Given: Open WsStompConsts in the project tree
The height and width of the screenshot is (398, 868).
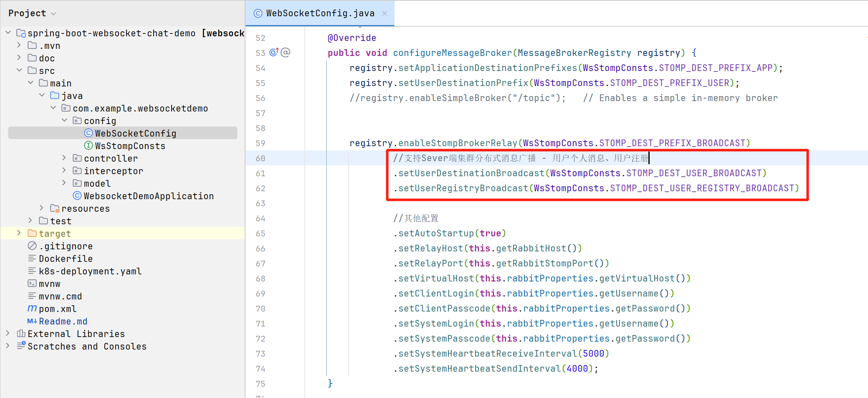Looking at the screenshot, I should click(130, 146).
